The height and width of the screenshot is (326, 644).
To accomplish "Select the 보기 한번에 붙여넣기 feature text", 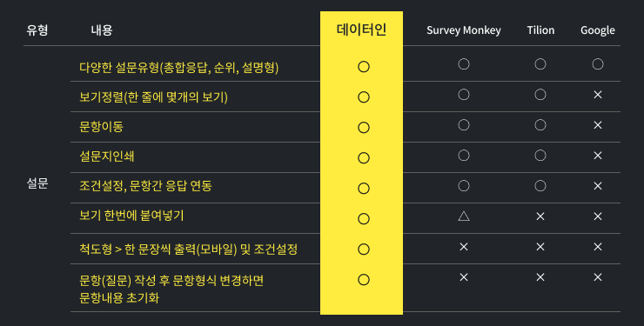I will [131, 216].
